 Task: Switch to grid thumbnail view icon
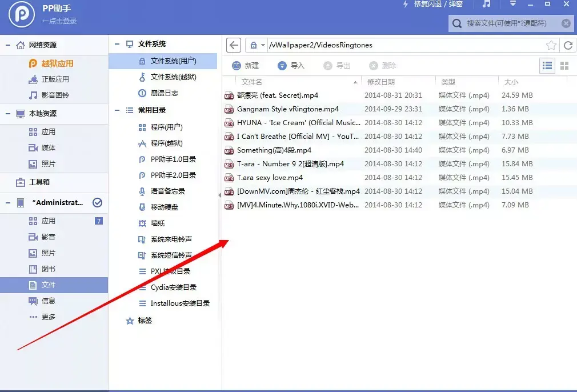[x=564, y=66]
